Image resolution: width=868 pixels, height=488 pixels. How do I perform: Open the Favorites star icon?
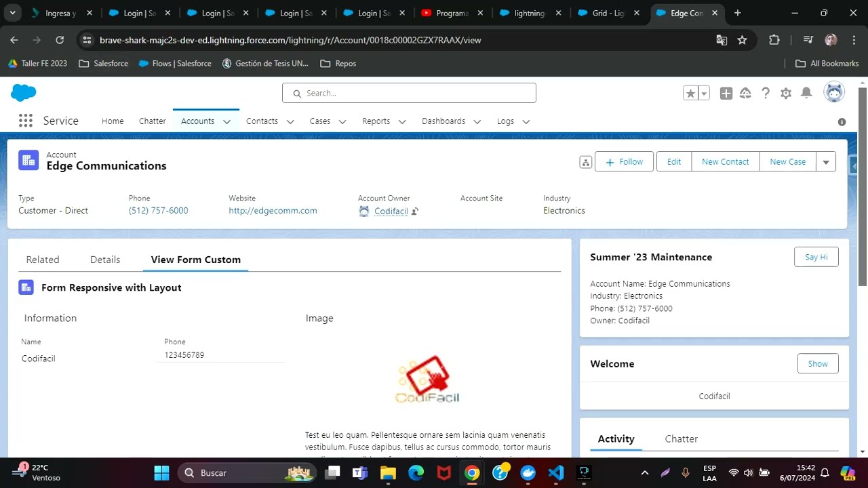(690, 94)
